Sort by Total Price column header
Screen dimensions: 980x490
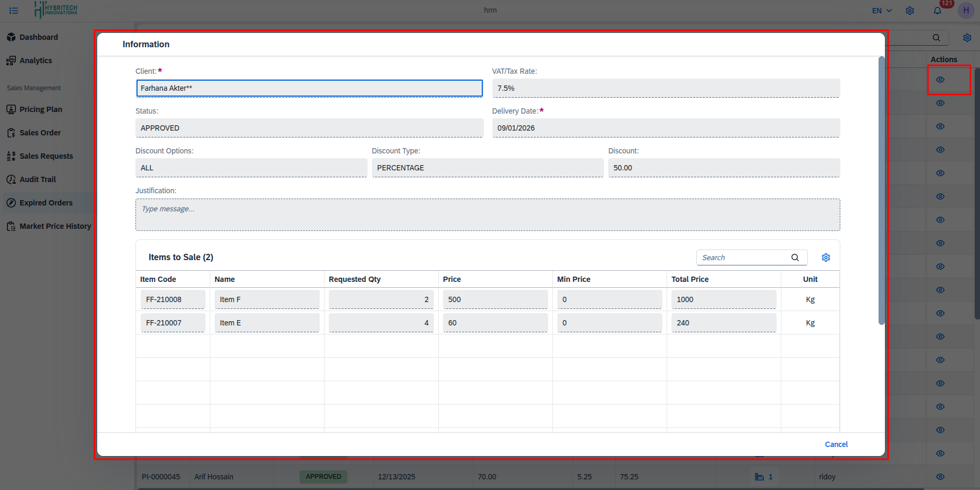[x=690, y=279]
